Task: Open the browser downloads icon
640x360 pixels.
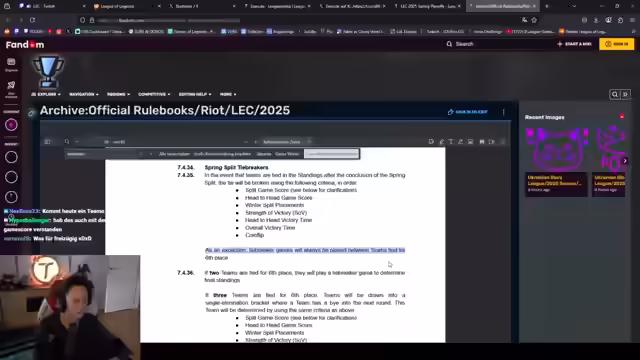Action: click(x=596, y=20)
